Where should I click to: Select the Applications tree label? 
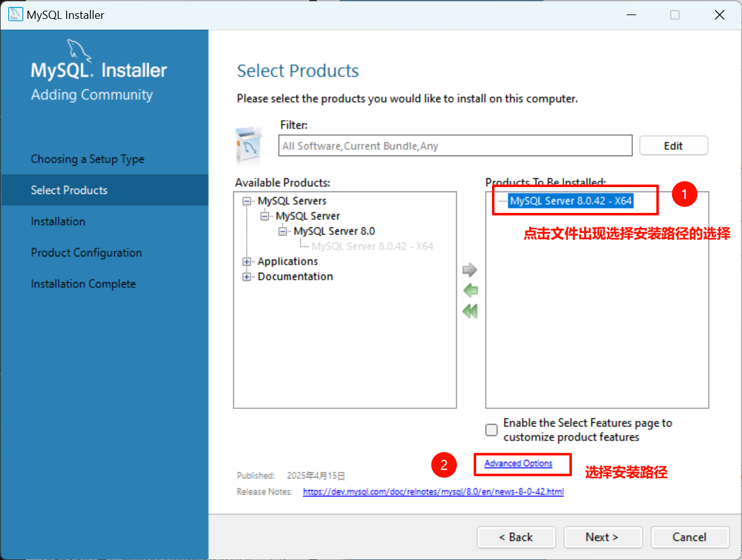(x=288, y=261)
